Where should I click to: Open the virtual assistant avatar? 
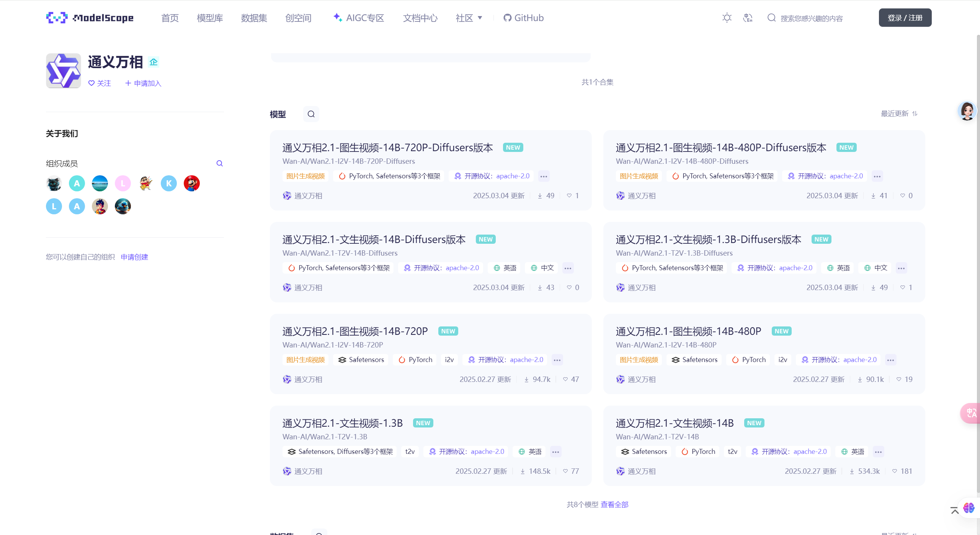967,111
